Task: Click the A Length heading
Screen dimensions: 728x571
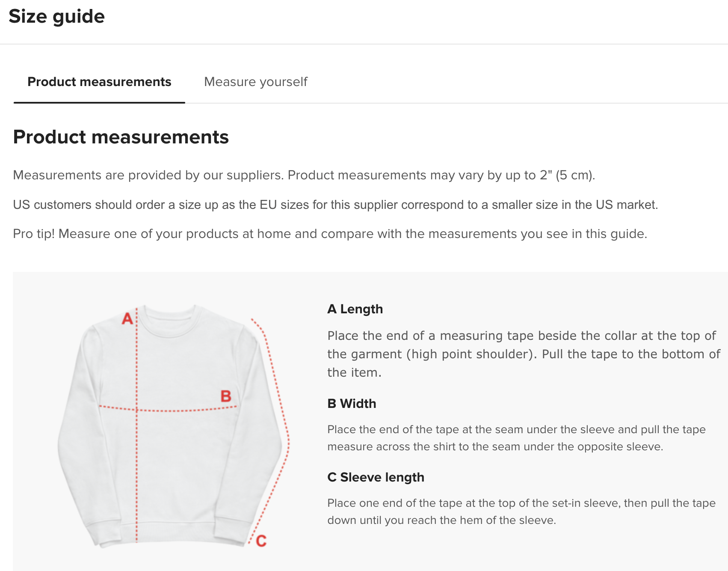Action: pos(355,309)
